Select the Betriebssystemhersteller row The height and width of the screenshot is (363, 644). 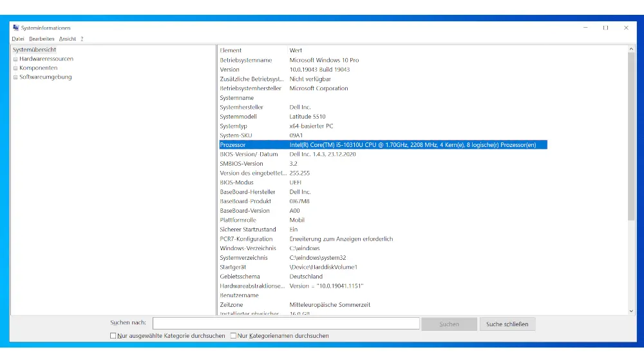[383, 88]
